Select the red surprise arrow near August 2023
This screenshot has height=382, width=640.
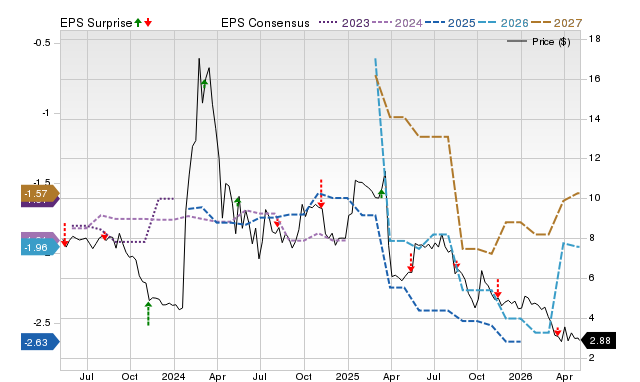point(104,235)
